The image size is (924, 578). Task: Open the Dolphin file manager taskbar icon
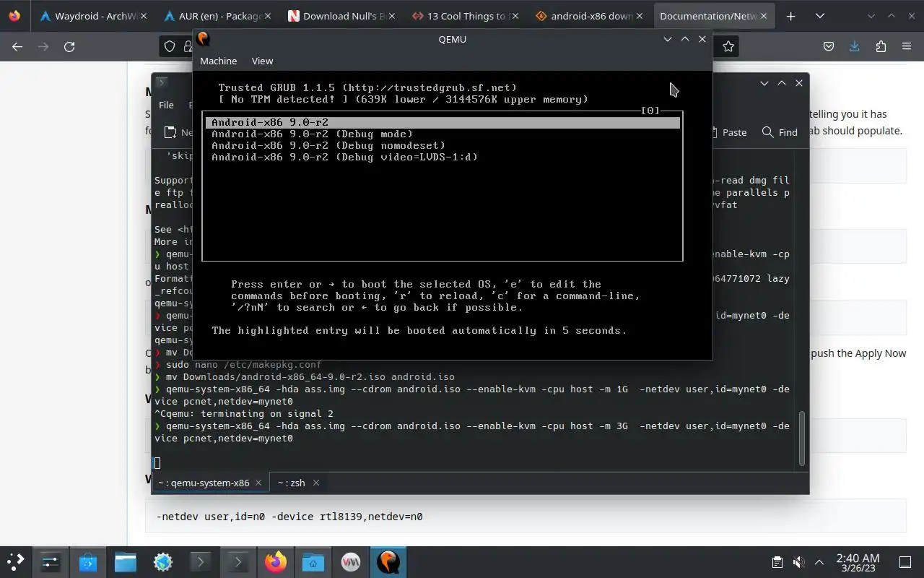126,561
